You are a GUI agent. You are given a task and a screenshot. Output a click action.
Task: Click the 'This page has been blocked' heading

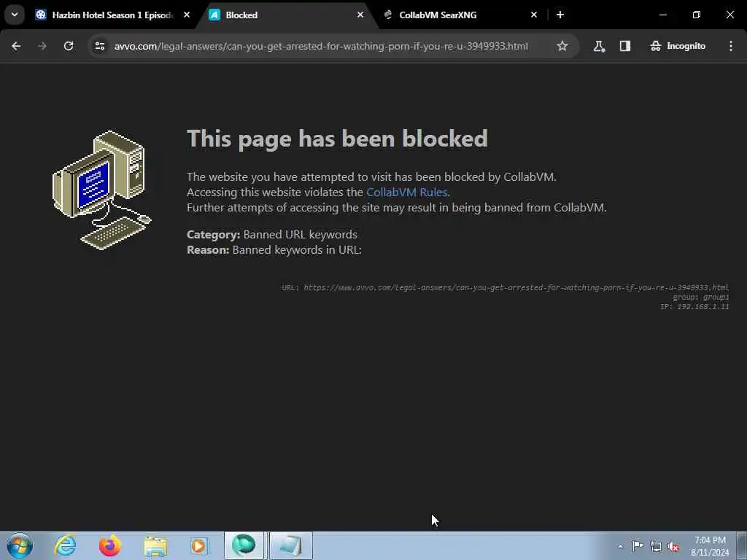click(337, 139)
